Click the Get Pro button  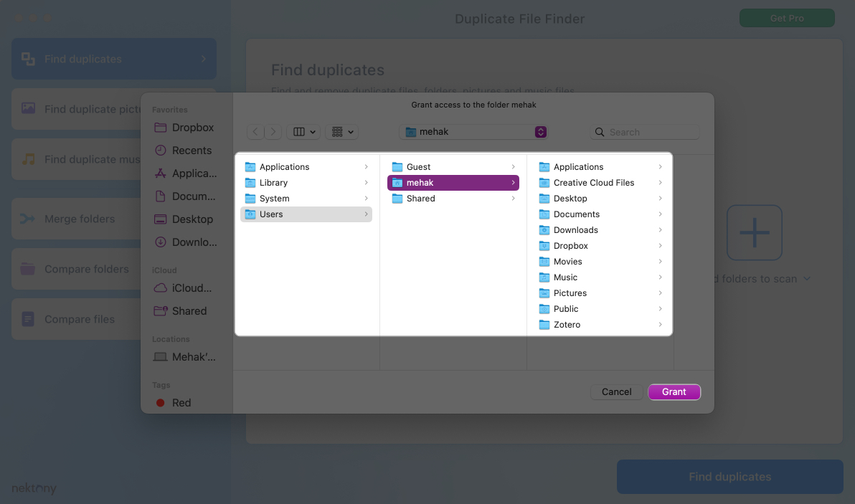click(x=787, y=18)
